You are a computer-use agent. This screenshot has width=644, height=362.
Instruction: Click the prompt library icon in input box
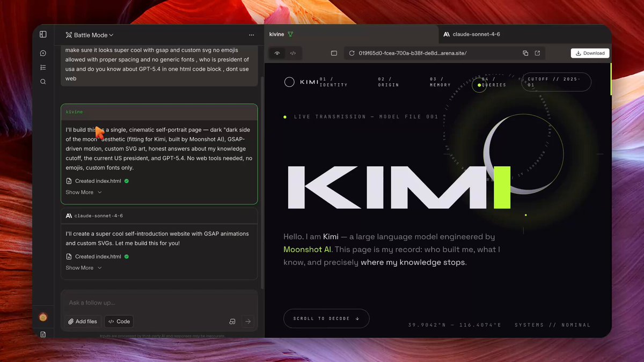click(x=232, y=321)
